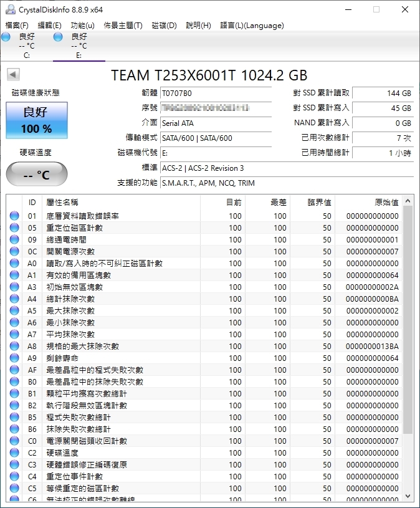
Task: Click the status orb for attribute 0C
Action: click(x=14, y=251)
